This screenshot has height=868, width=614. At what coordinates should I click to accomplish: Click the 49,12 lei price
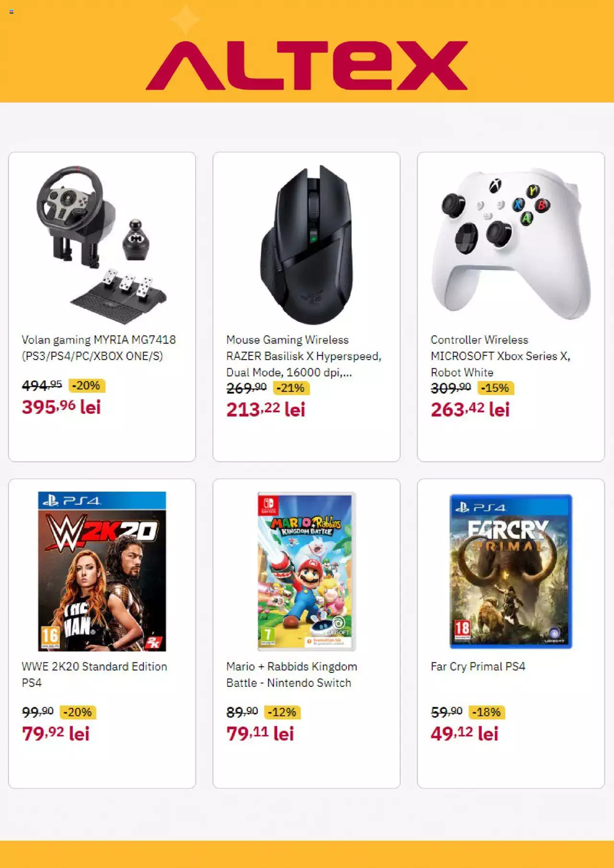464,734
